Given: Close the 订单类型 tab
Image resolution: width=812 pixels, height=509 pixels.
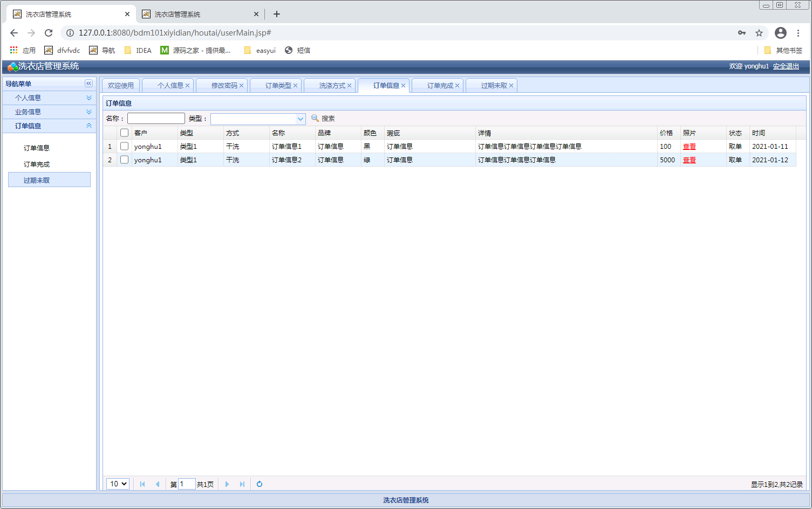Looking at the screenshot, I should [296, 86].
